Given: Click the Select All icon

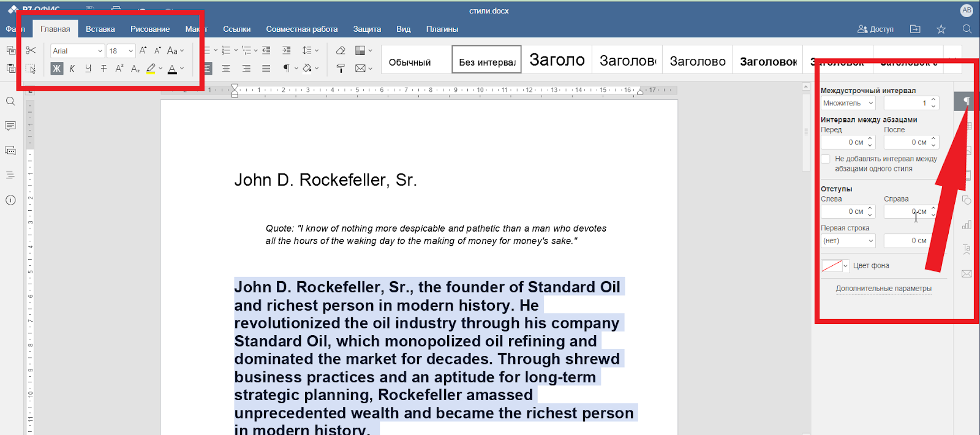Looking at the screenshot, I should point(31,69).
